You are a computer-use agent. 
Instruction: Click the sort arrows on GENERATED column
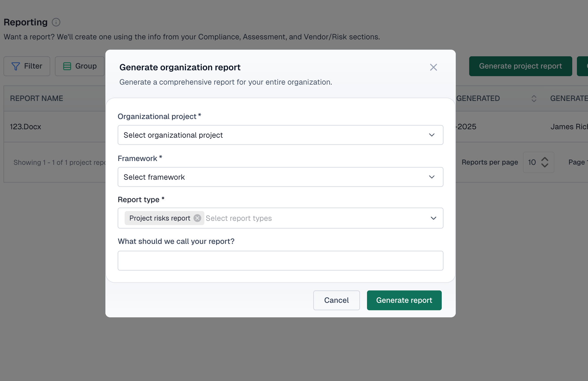[x=534, y=99]
